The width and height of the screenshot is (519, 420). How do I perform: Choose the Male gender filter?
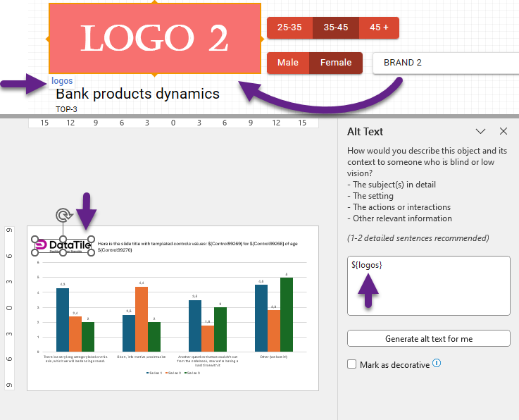coord(288,63)
